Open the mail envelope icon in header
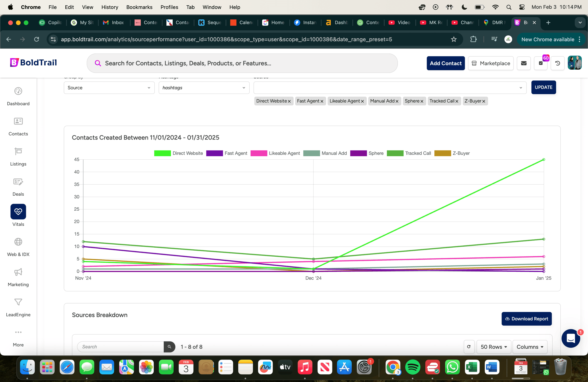 coord(524,63)
